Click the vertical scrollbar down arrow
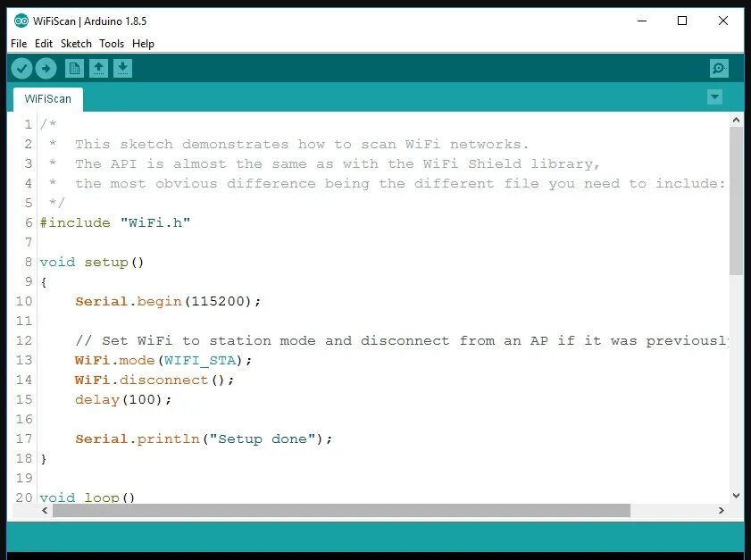 [736, 496]
